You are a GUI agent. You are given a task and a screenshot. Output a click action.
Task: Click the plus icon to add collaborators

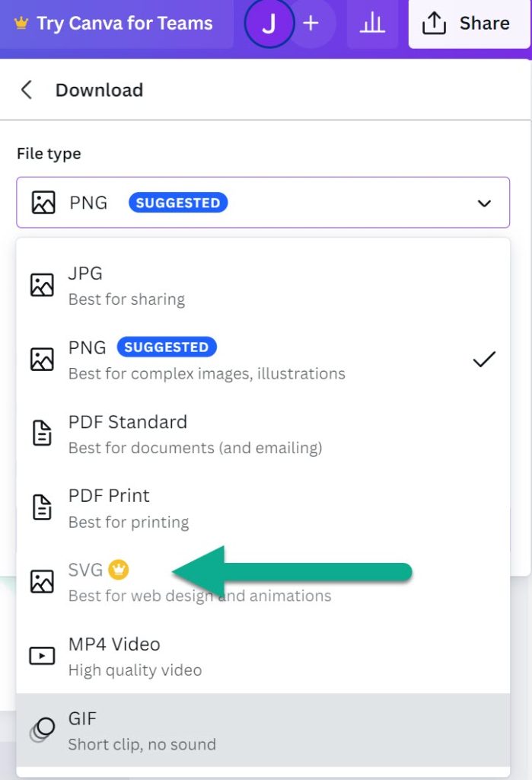(311, 24)
